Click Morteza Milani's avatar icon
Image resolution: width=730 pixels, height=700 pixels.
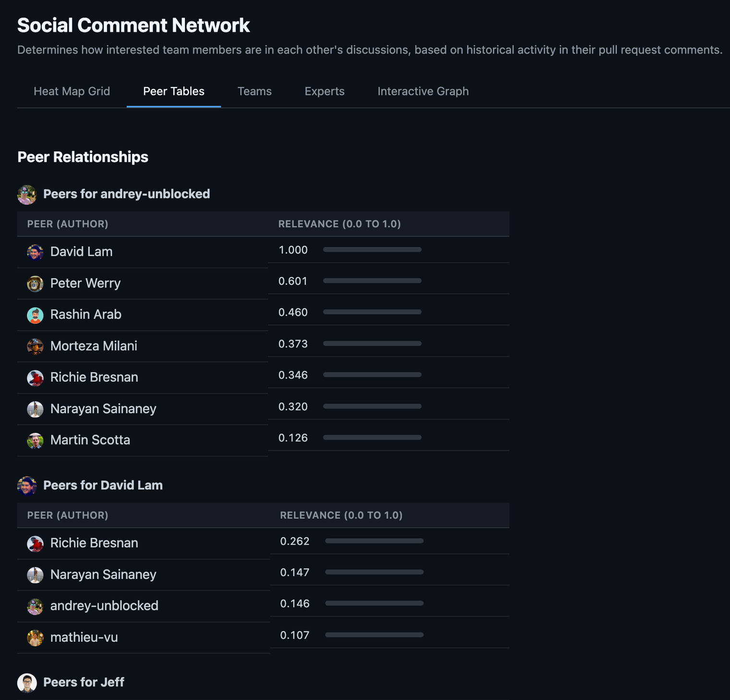35,346
